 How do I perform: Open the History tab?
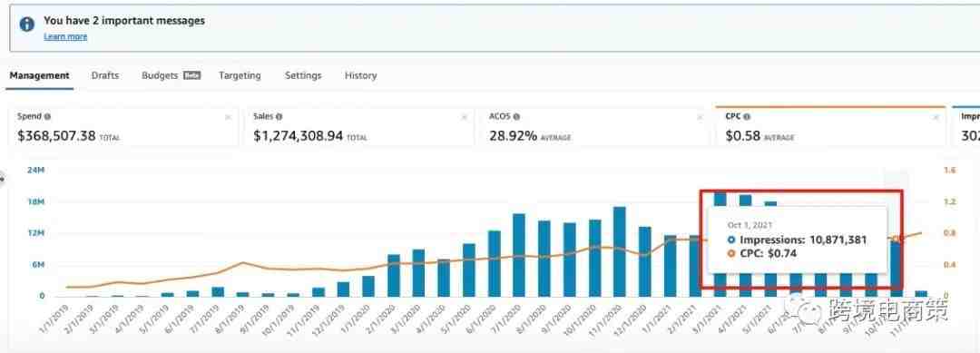pos(360,75)
